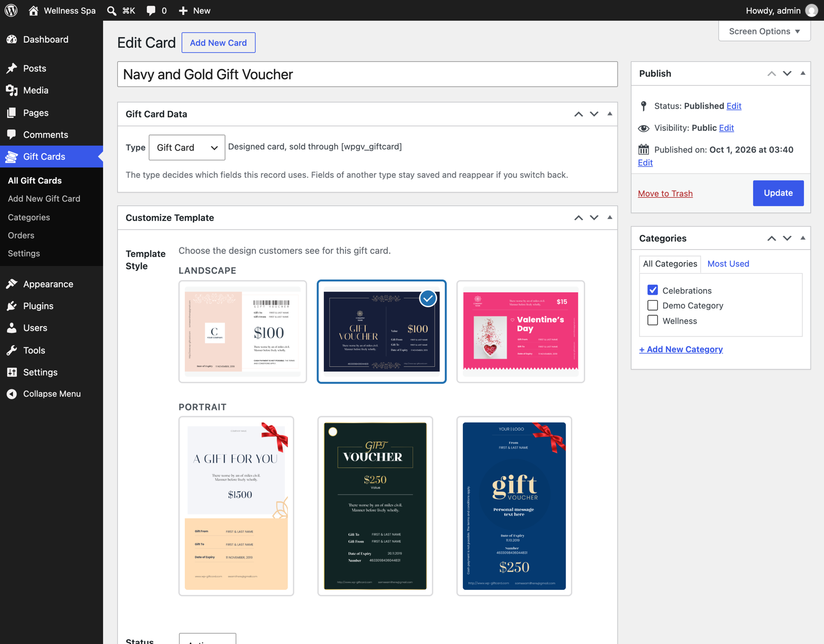Image resolution: width=824 pixels, height=644 pixels.
Task: Choose the dark green $250 portrait template
Action: tap(375, 506)
